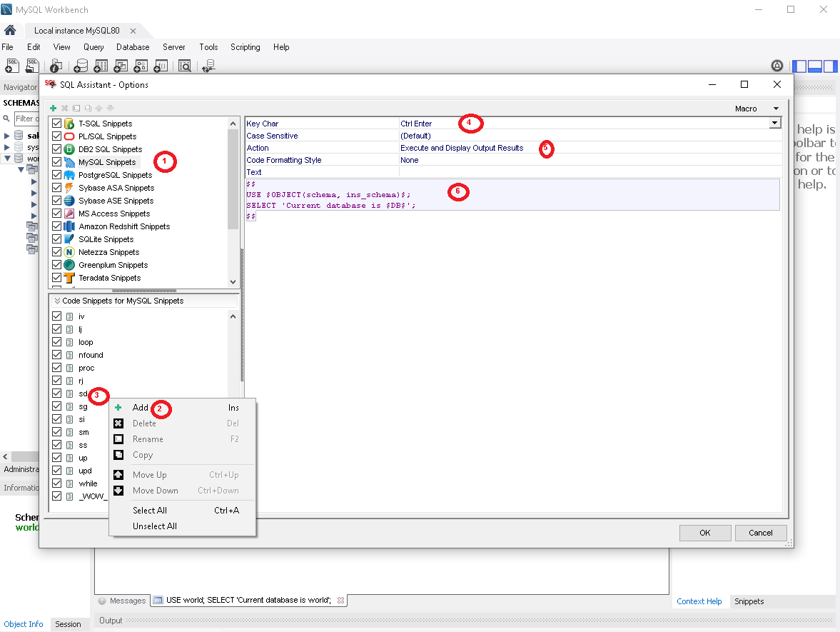Screen dimensions: 840x632
Task: Open the Macro dropdown
Action: click(x=756, y=109)
